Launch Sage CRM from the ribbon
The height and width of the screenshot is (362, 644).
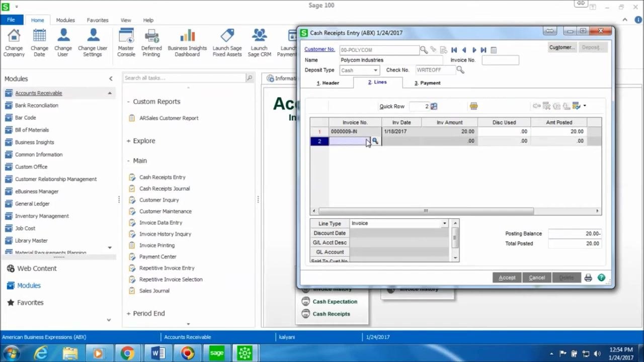click(x=260, y=43)
